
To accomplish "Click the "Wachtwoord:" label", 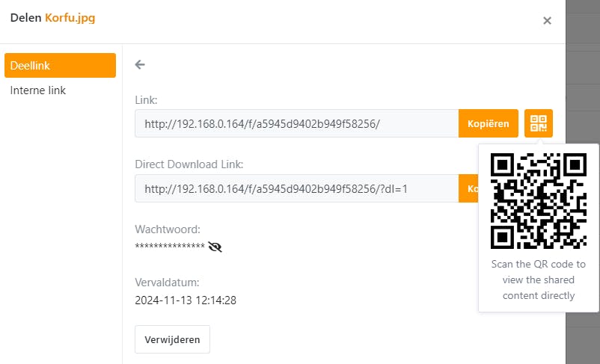I will click(x=168, y=229).
